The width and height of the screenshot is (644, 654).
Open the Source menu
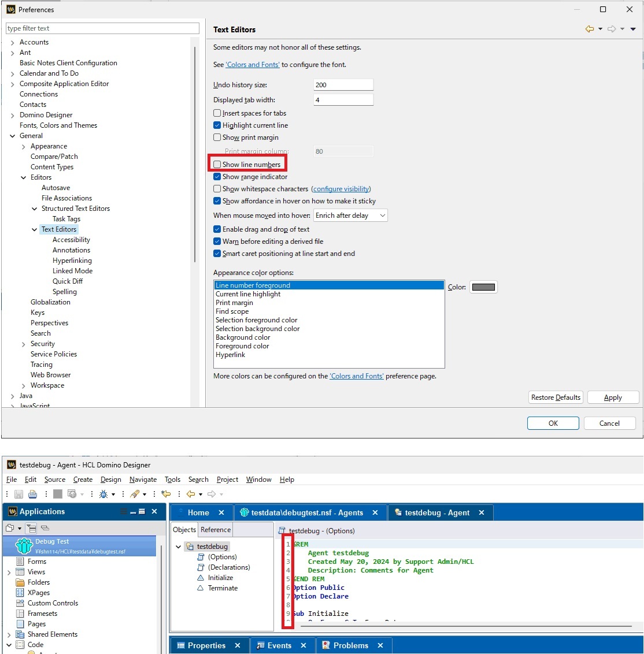tap(55, 480)
